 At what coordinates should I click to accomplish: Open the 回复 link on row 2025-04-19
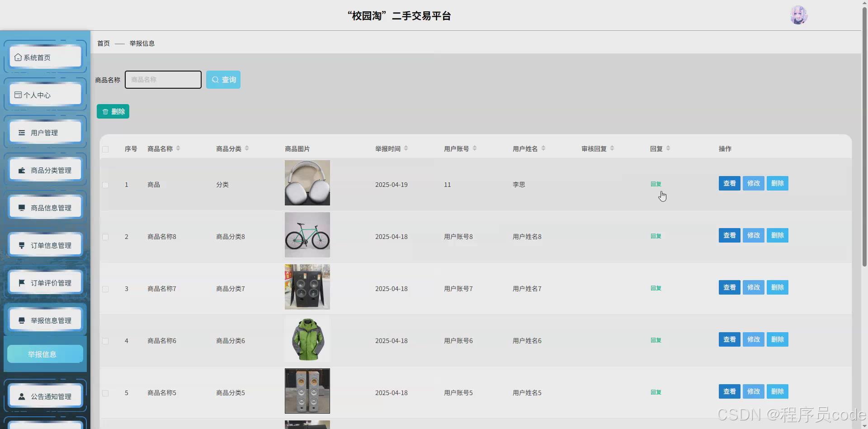coord(656,184)
